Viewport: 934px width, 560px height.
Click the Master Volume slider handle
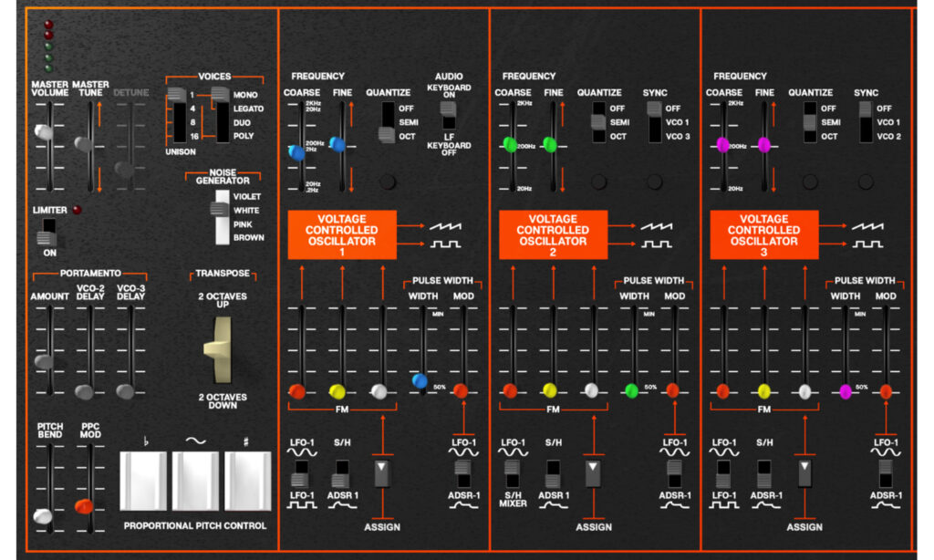tap(44, 132)
